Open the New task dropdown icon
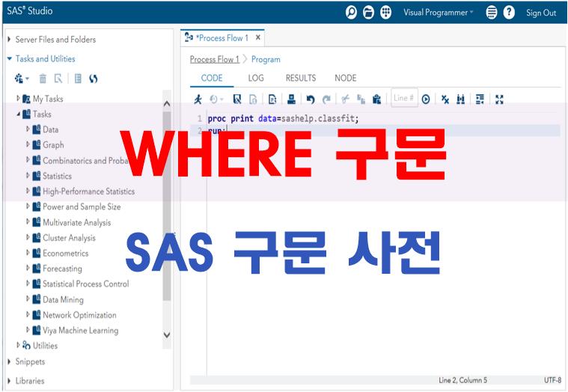Viewport: 568px width, 392px height. (22, 79)
